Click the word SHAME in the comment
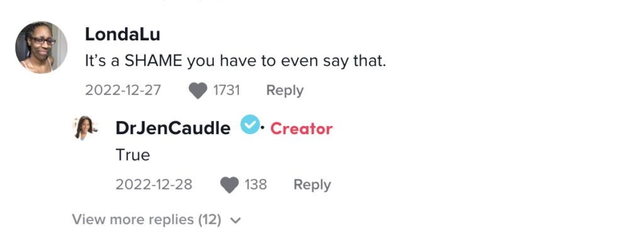Viewport: 644px width, 240px height. pos(153,61)
